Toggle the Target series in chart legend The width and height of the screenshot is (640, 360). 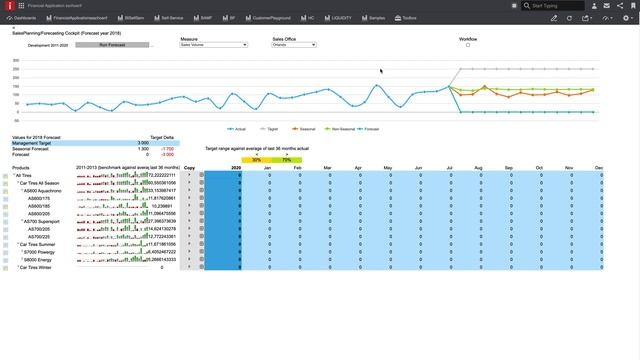(269, 129)
